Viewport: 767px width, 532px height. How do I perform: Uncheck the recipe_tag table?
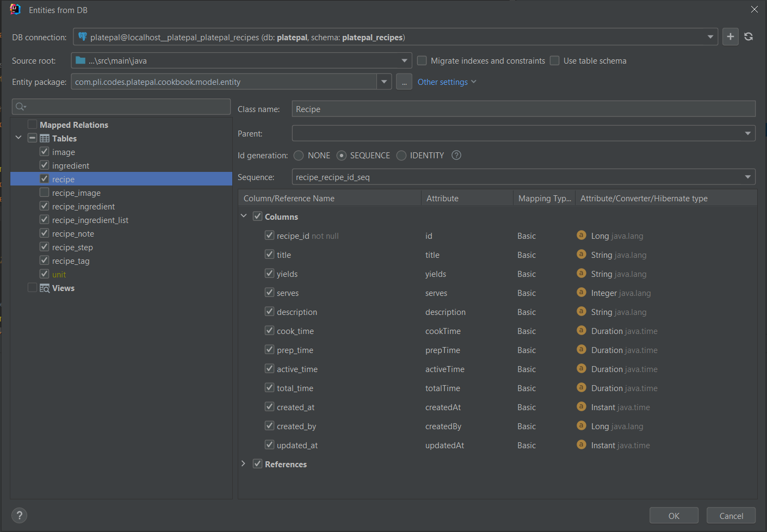click(x=45, y=261)
